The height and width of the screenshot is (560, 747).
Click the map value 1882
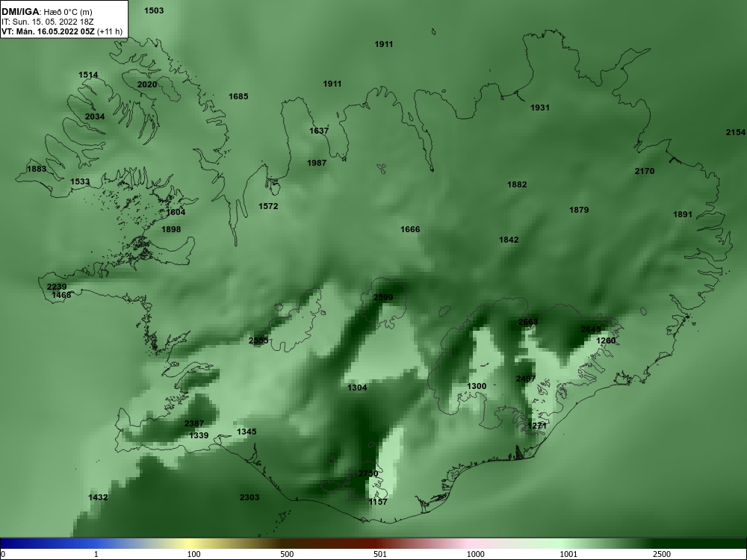[517, 184]
